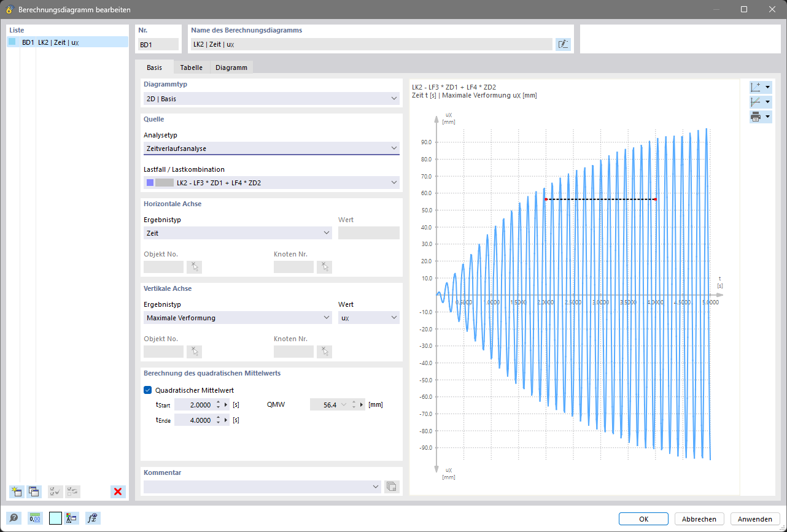Open the Wert dropdown showing ux
This screenshot has height=532, width=787.
coord(369,318)
